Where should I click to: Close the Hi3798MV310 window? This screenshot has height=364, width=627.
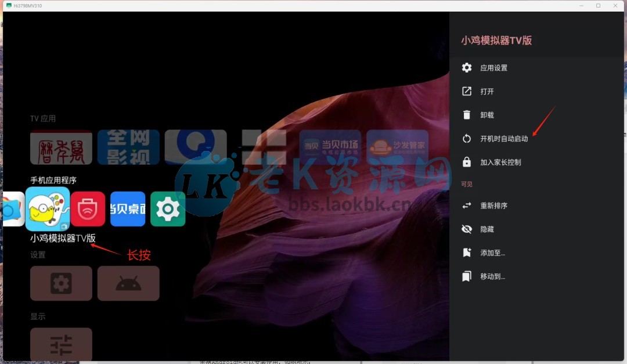coord(615,6)
